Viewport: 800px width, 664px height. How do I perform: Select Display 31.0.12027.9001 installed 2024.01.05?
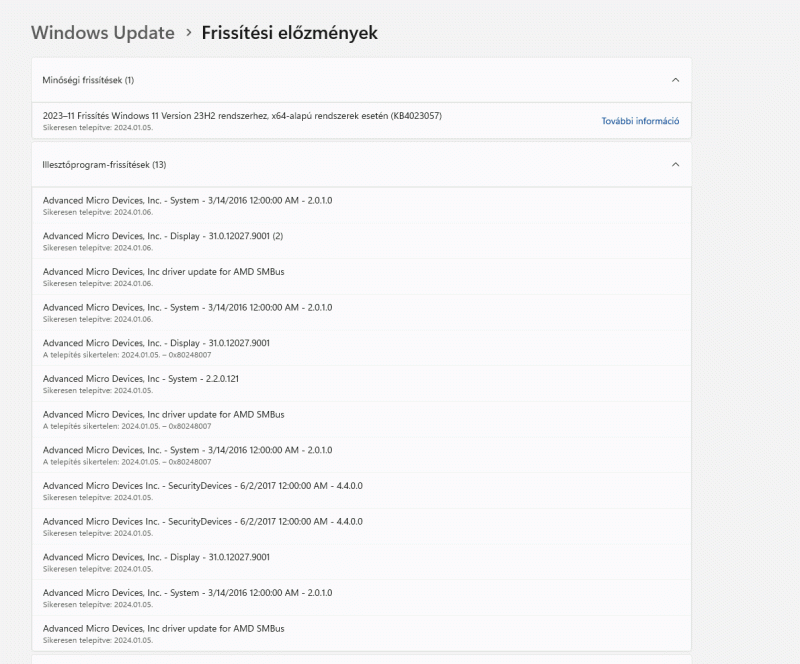[156, 557]
